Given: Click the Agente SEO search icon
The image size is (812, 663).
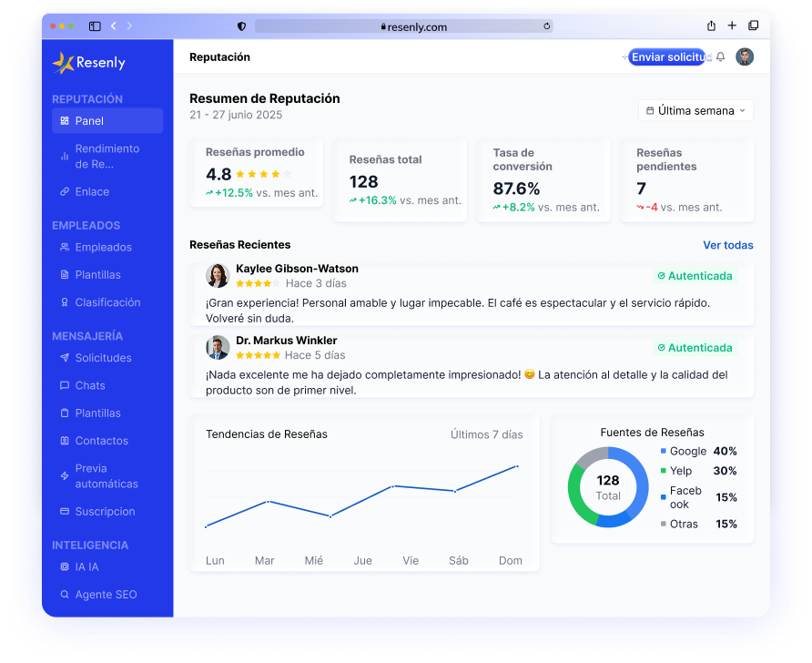Looking at the screenshot, I should (x=65, y=594).
